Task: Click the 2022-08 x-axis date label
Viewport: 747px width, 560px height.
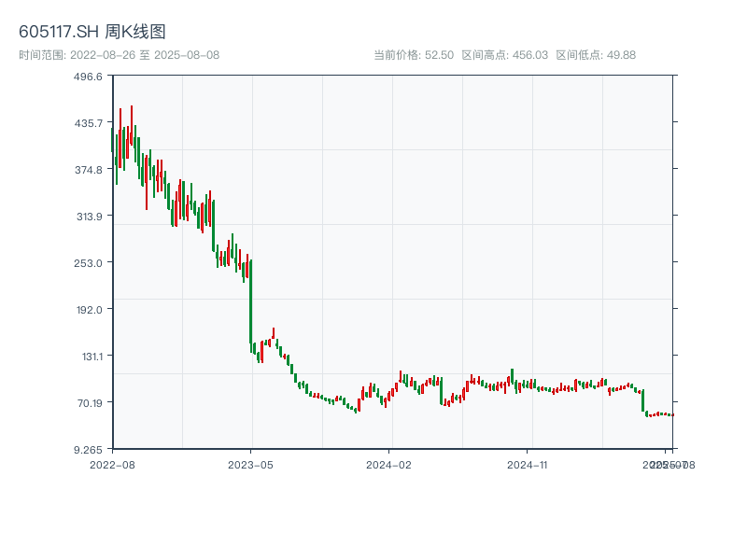Action: (112, 464)
